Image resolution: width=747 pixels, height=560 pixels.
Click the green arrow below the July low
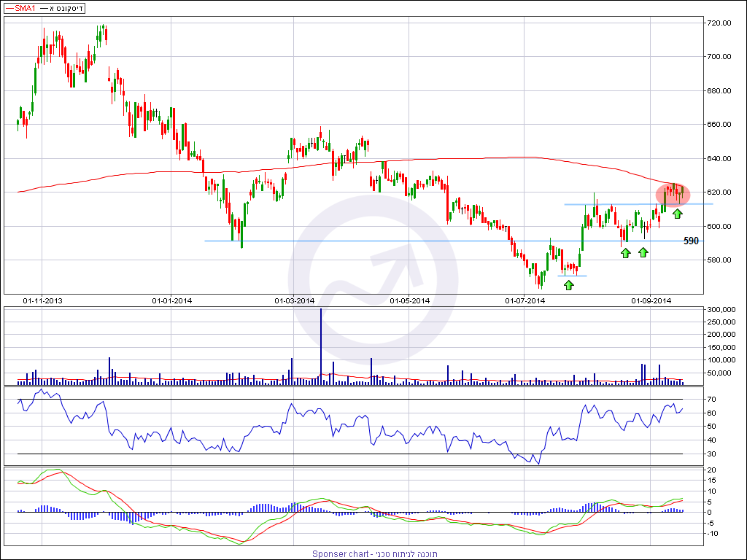568,284
